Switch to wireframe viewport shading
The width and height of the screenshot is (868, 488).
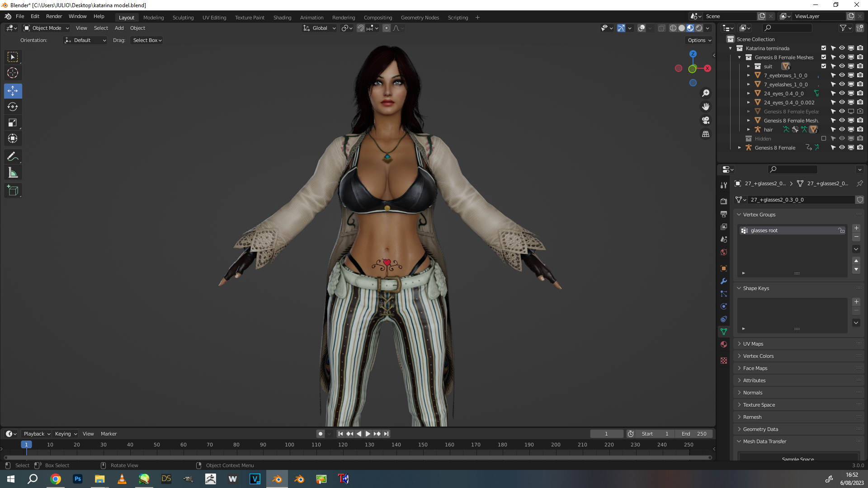[x=673, y=28]
